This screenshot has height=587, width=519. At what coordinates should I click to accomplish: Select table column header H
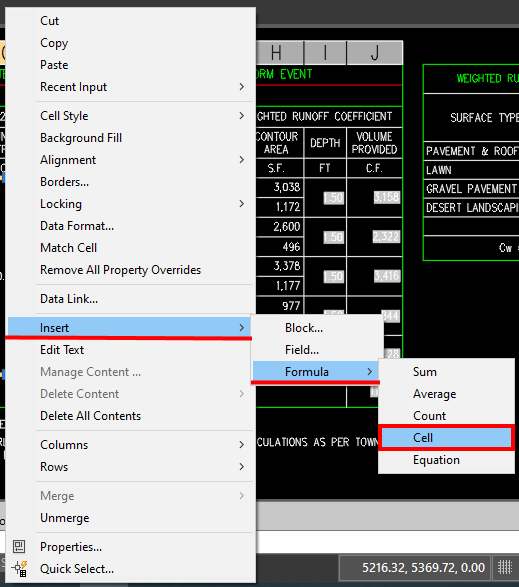(280, 53)
